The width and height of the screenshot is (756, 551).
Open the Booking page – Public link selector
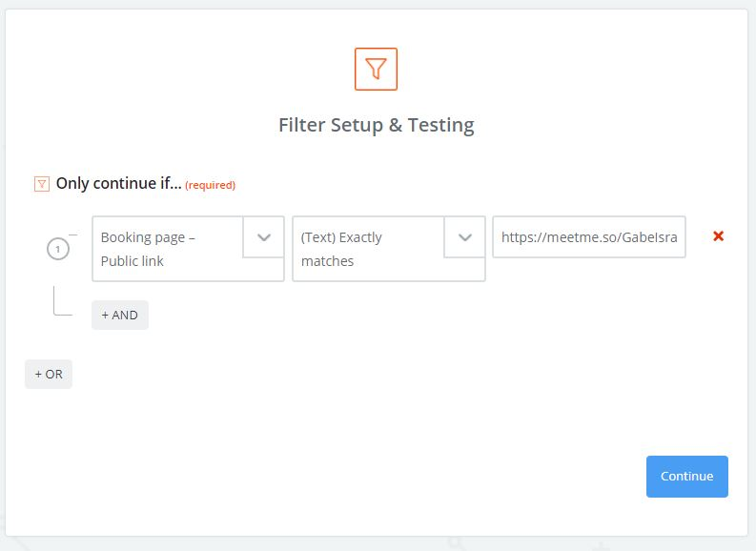pyautogui.click(x=167, y=249)
